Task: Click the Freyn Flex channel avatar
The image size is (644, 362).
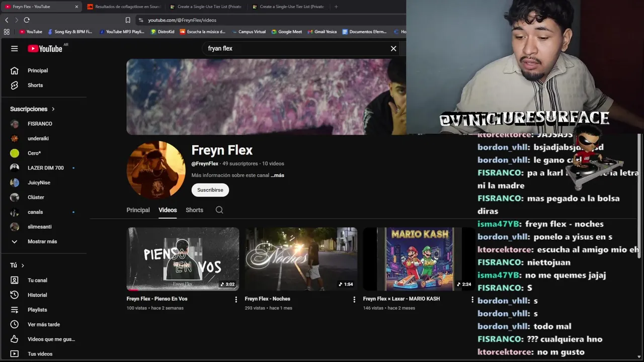Action: tap(156, 170)
